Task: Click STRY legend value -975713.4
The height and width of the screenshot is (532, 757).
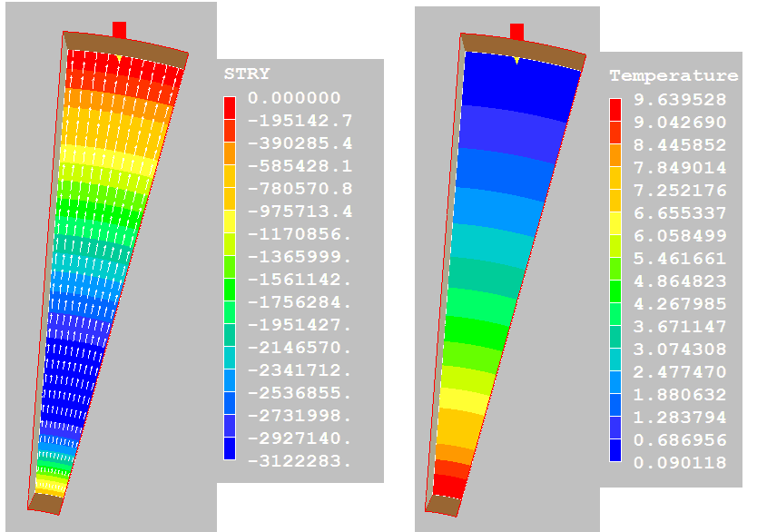Action: click(300, 212)
